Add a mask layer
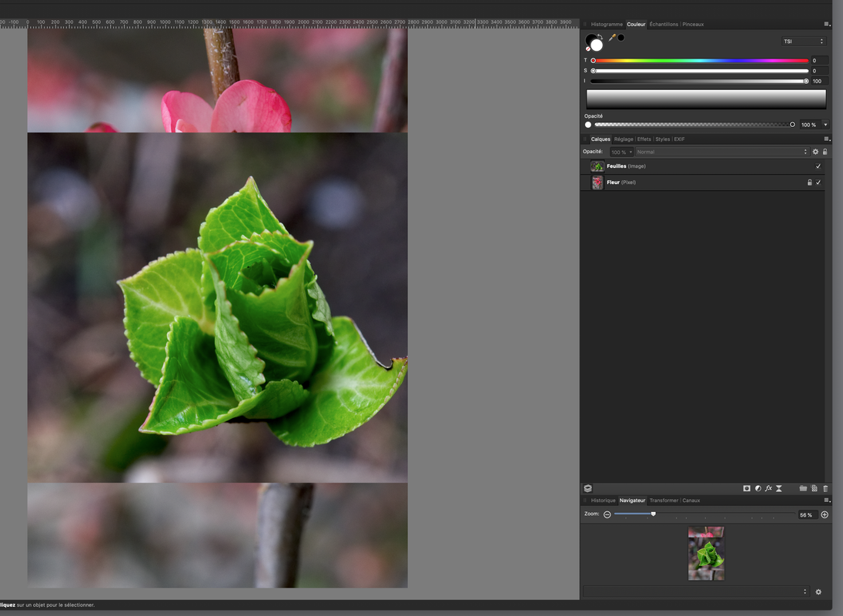This screenshot has height=616, width=843. [747, 489]
